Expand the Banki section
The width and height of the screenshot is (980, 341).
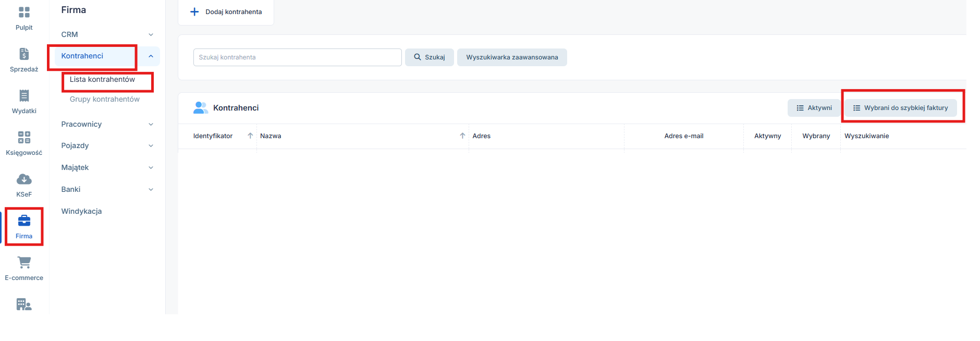[x=151, y=190]
